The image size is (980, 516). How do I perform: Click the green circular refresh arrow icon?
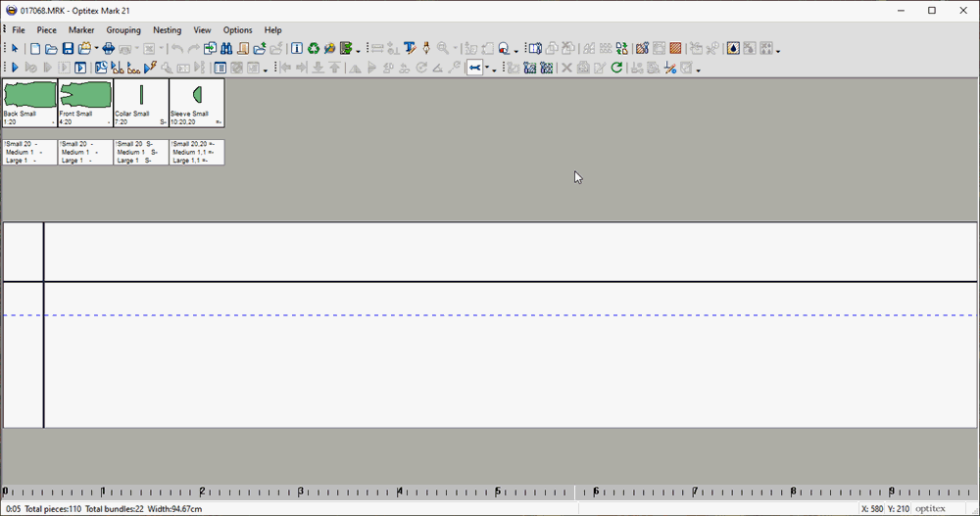[x=616, y=68]
